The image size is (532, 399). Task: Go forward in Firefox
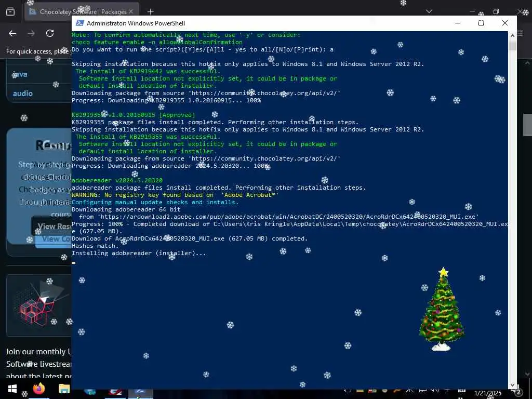coord(31,33)
